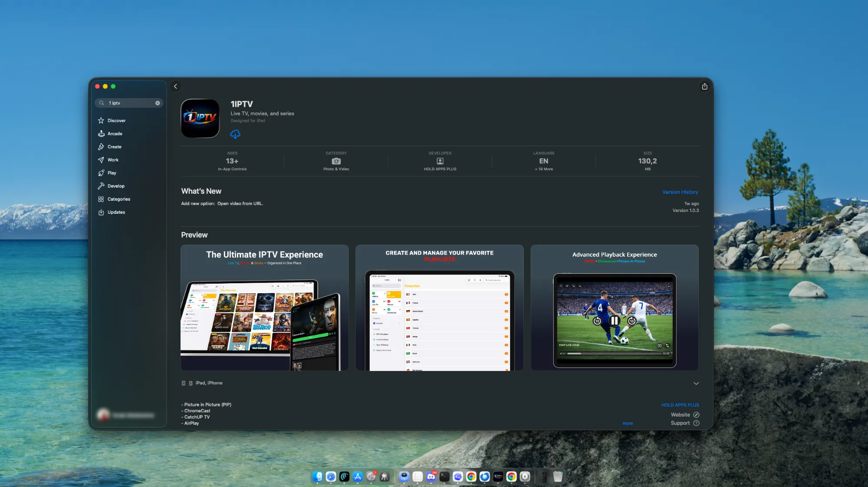Expand description with the more link
The width and height of the screenshot is (868, 487).
tap(628, 423)
